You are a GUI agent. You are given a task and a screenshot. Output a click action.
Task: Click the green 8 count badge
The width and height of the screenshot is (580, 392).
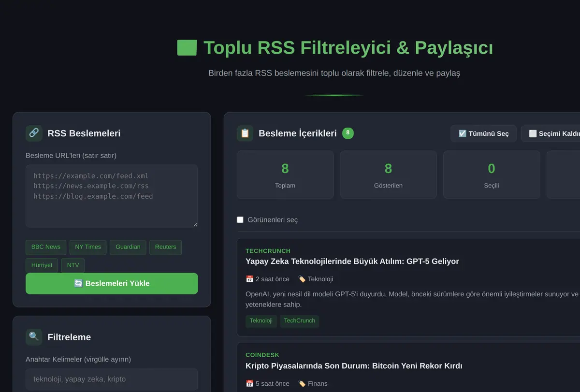pyautogui.click(x=348, y=133)
